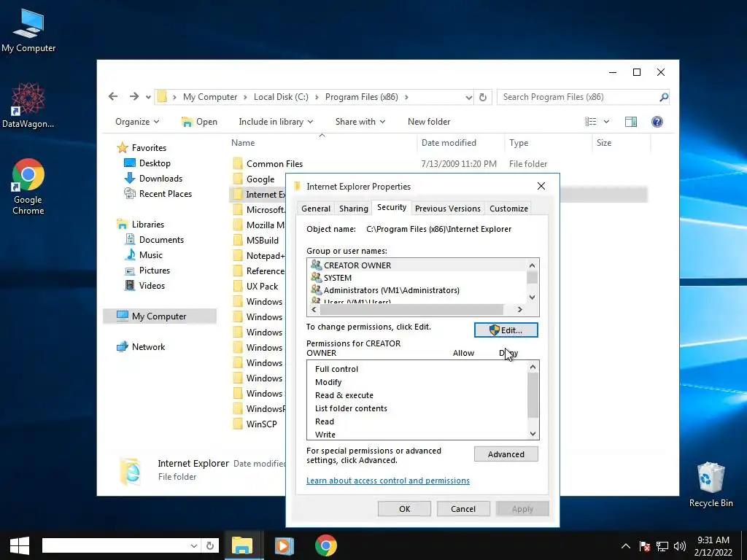Viewport: 747px width, 560px height.
Task: Open DataWagon desktop shortcut icon
Action: pos(28,105)
